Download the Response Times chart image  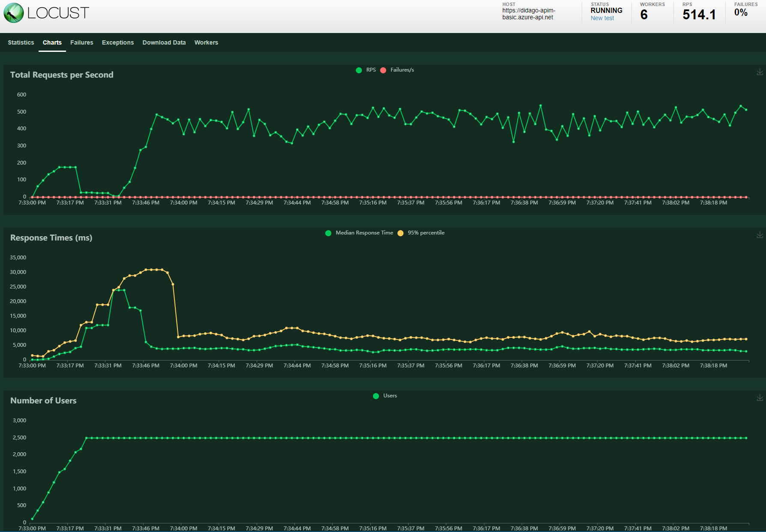click(760, 235)
